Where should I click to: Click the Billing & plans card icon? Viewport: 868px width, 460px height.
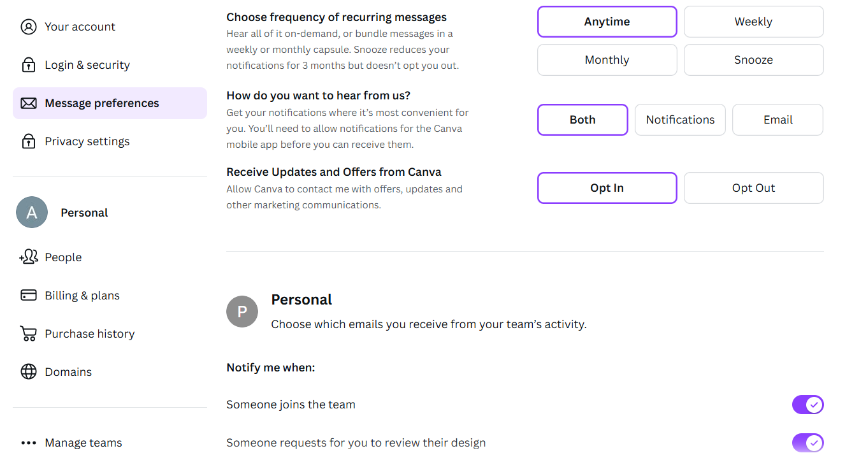point(29,296)
